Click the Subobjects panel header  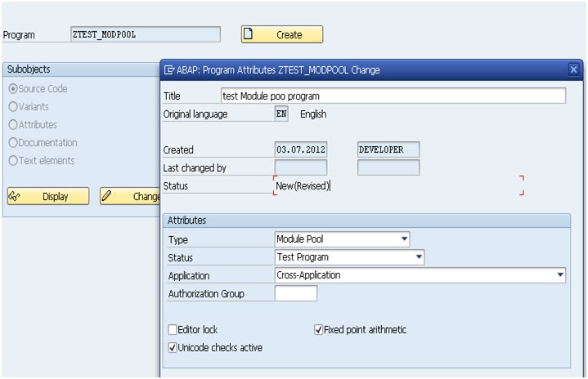click(82, 69)
